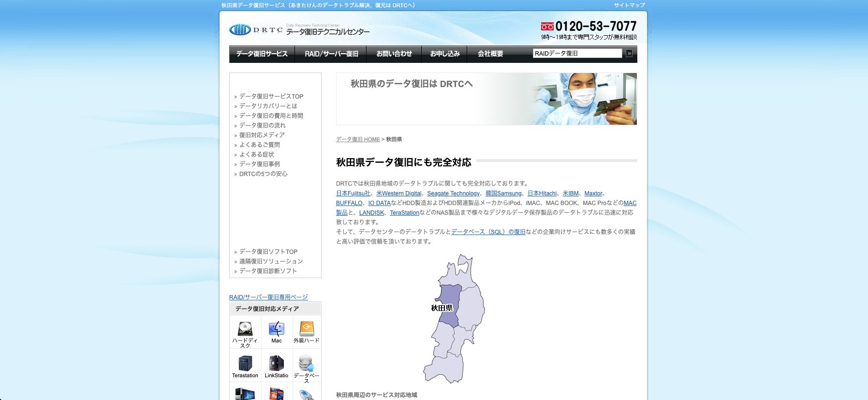The image size is (868, 400).
Task: Open データベース（SQL）の復旧 link
Action: click(488, 232)
